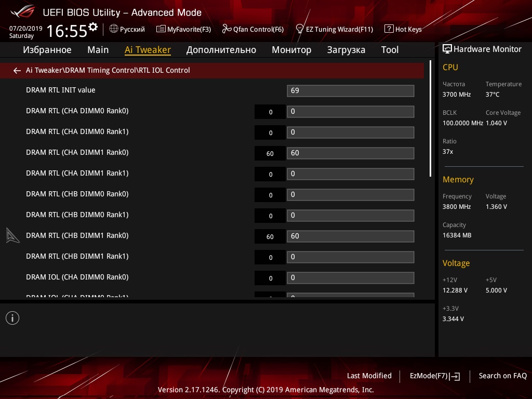Click the +5V 5.000 V reading
The image size is (532, 399).
pyautogui.click(x=496, y=290)
